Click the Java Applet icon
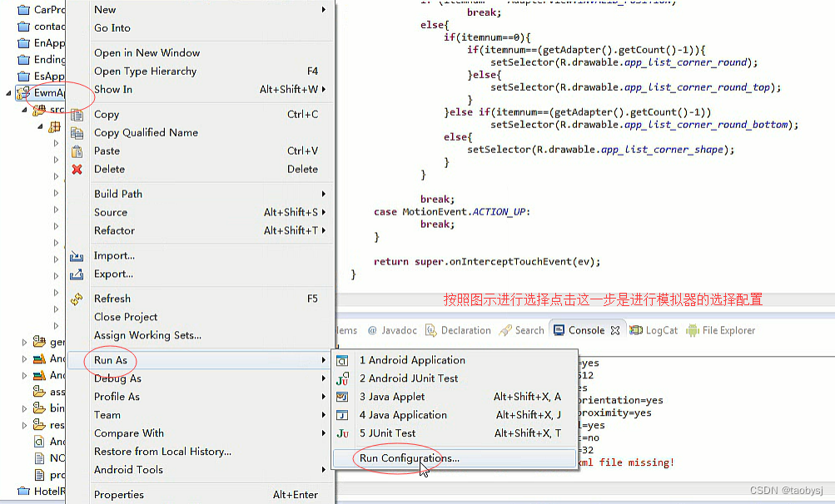This screenshot has height=504, width=835. click(x=342, y=397)
